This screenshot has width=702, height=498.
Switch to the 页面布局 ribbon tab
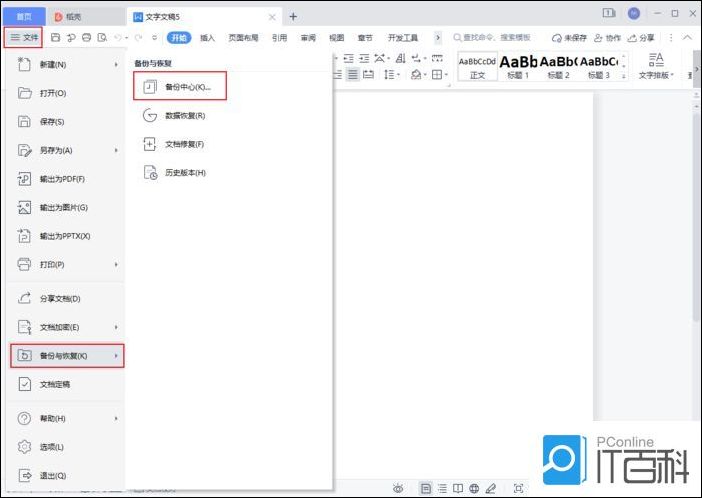243,38
